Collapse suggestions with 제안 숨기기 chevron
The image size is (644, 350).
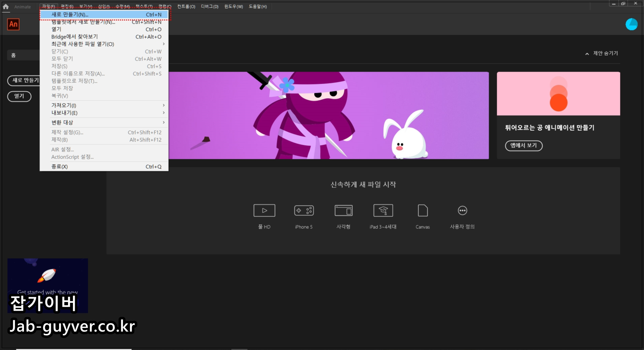click(x=587, y=54)
